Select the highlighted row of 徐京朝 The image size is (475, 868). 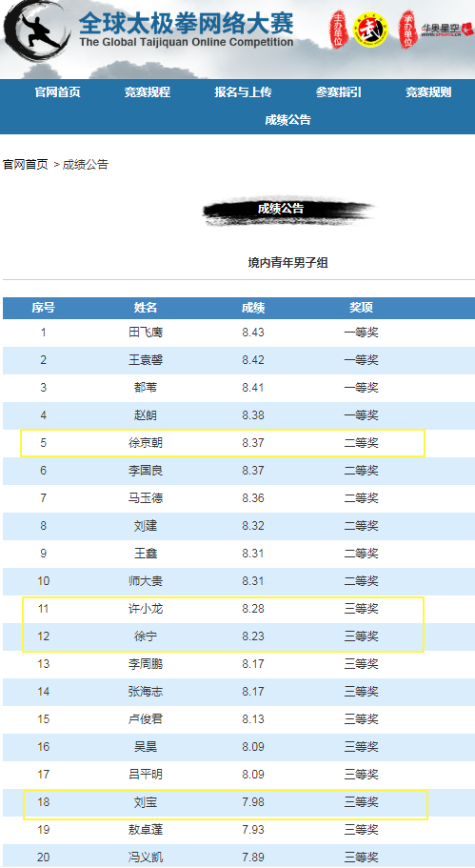coord(223,443)
